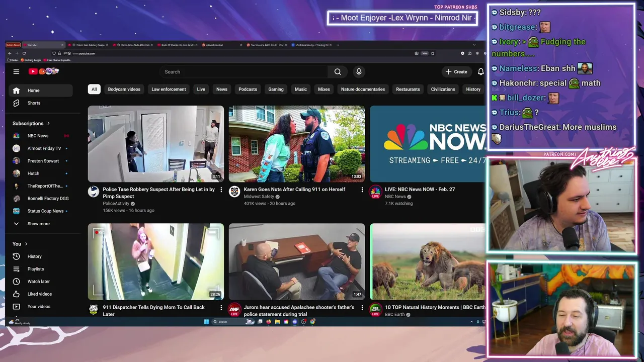Expand Show more subscriptions
644x362 pixels.
pos(40,224)
